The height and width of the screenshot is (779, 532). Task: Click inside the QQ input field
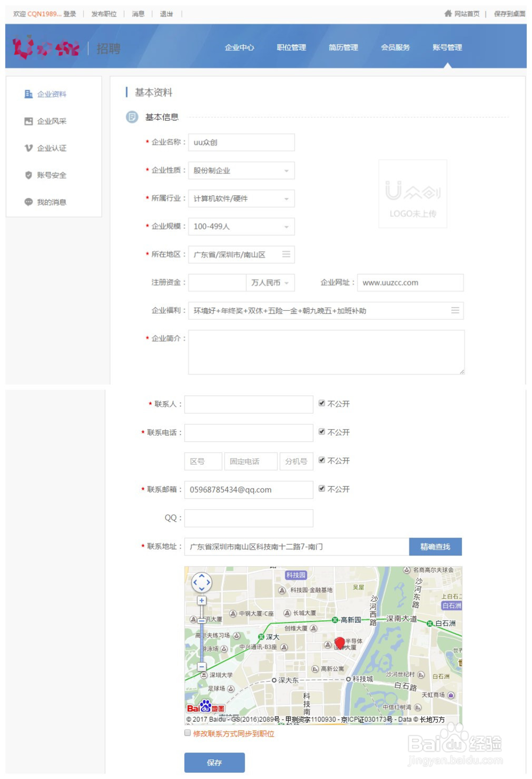[248, 518]
